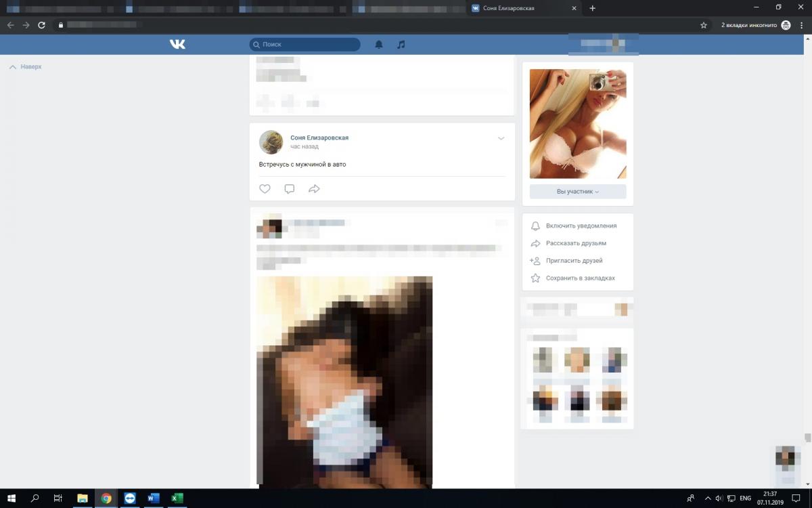Click Рассказать друзьям link
The width and height of the screenshot is (812, 508).
(x=576, y=243)
